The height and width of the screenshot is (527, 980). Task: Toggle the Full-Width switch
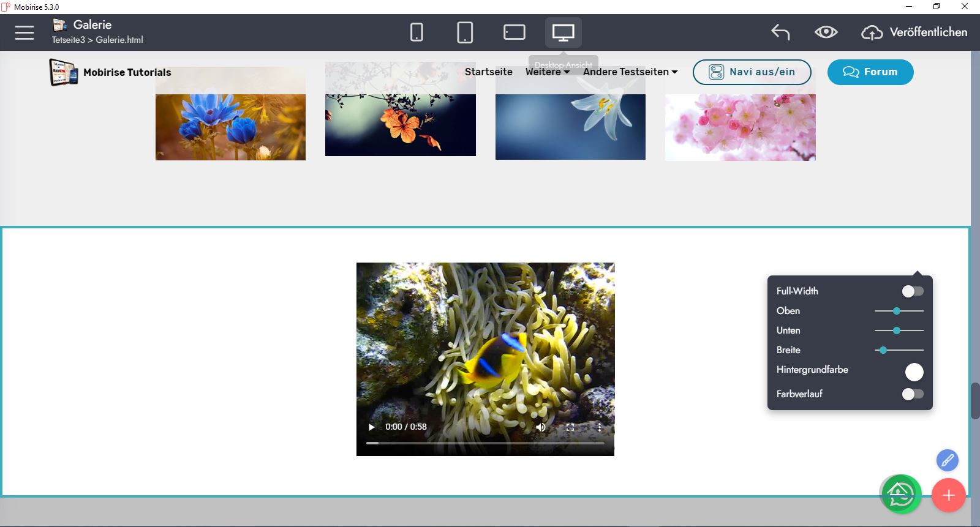(912, 291)
